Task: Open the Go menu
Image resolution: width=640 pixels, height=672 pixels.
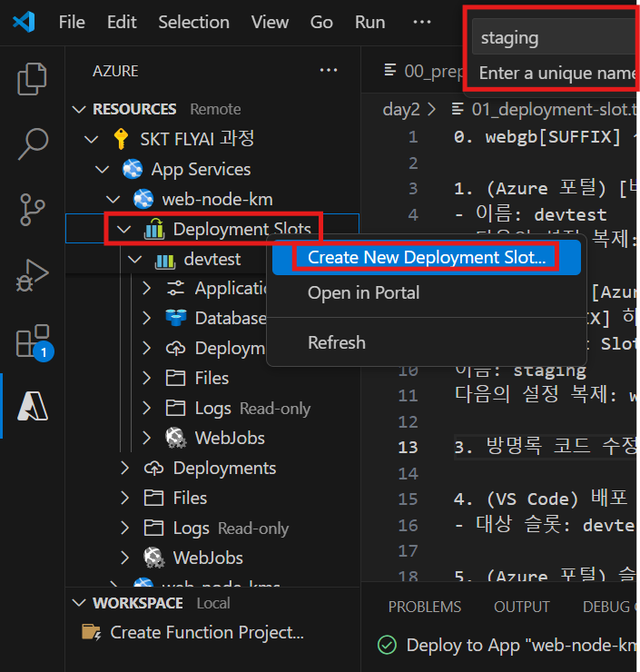Action: click(321, 22)
